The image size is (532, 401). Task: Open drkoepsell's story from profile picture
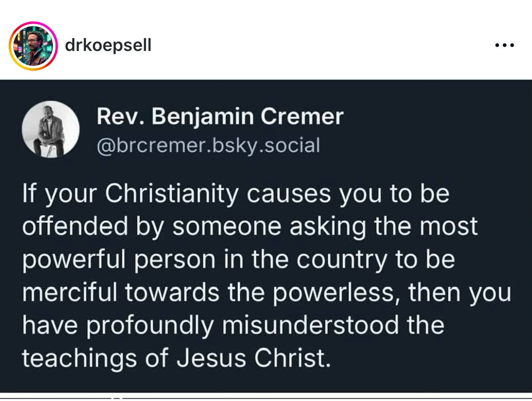point(33,46)
